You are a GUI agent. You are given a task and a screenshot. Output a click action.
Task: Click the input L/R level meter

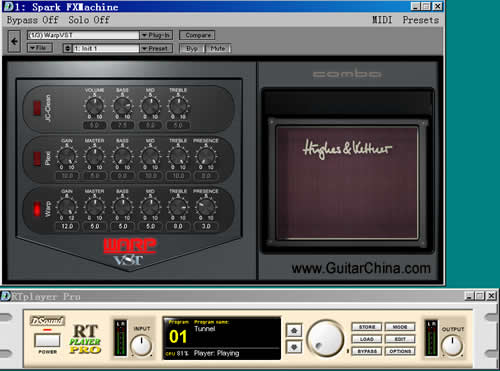(120, 338)
